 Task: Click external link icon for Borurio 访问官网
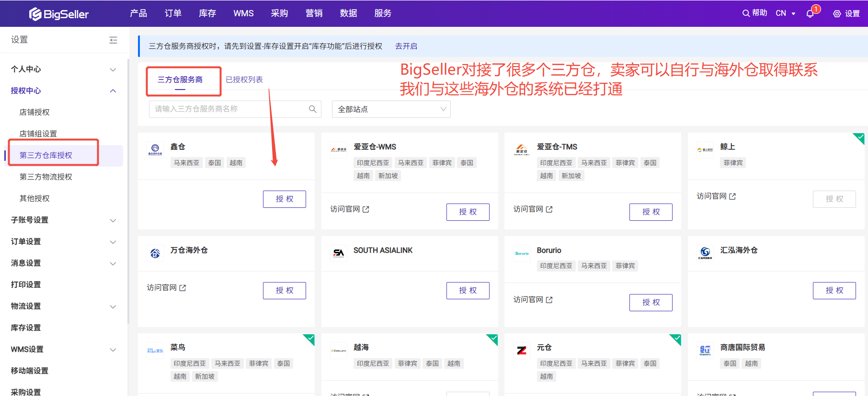point(549,300)
